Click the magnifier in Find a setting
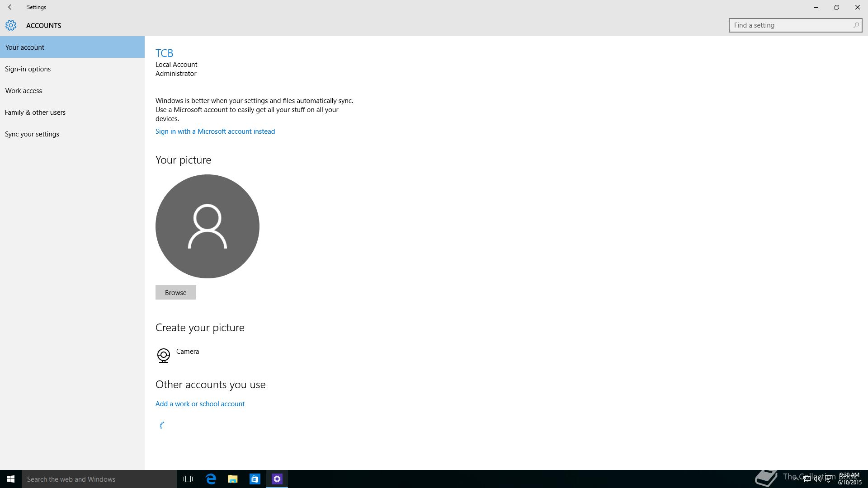The width and height of the screenshot is (868, 488). coord(856,25)
